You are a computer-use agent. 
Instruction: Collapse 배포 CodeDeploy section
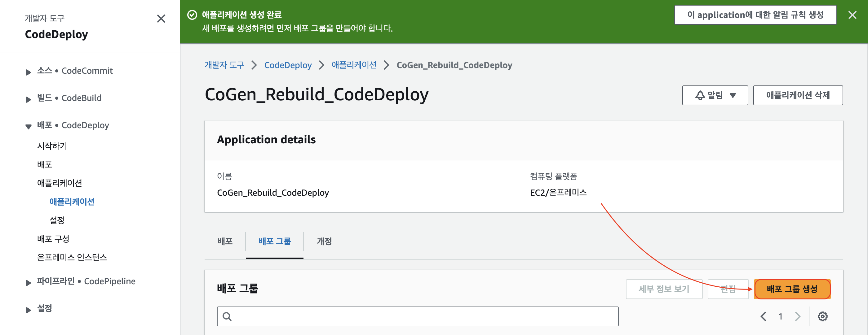click(28, 126)
